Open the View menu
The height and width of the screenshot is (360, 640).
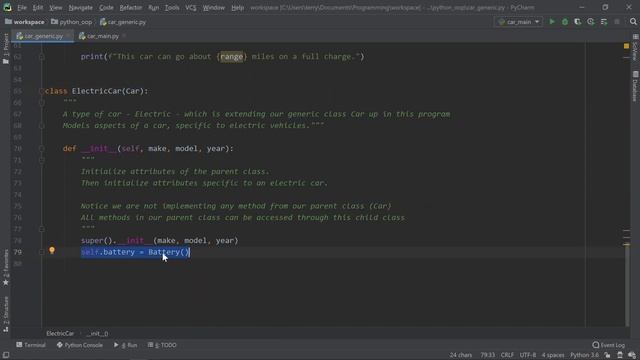56,7
